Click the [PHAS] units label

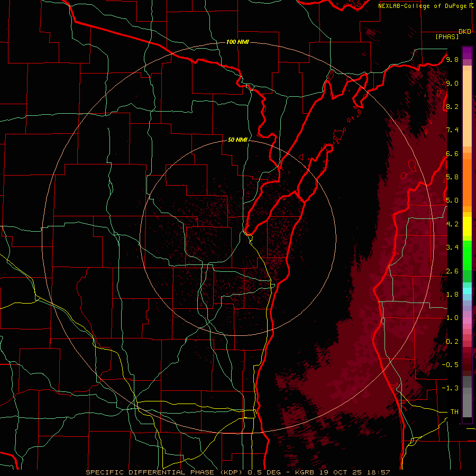point(447,36)
